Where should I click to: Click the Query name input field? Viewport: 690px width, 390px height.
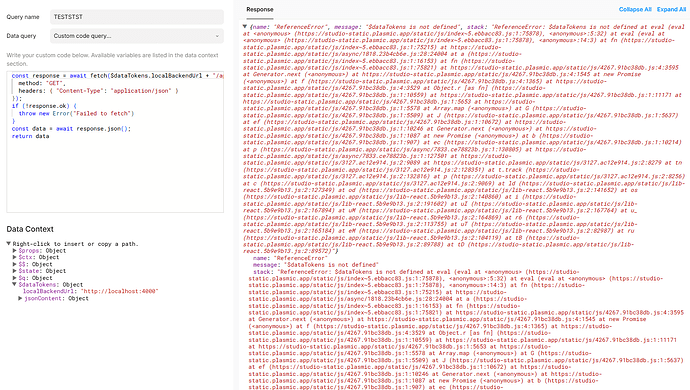136,17
